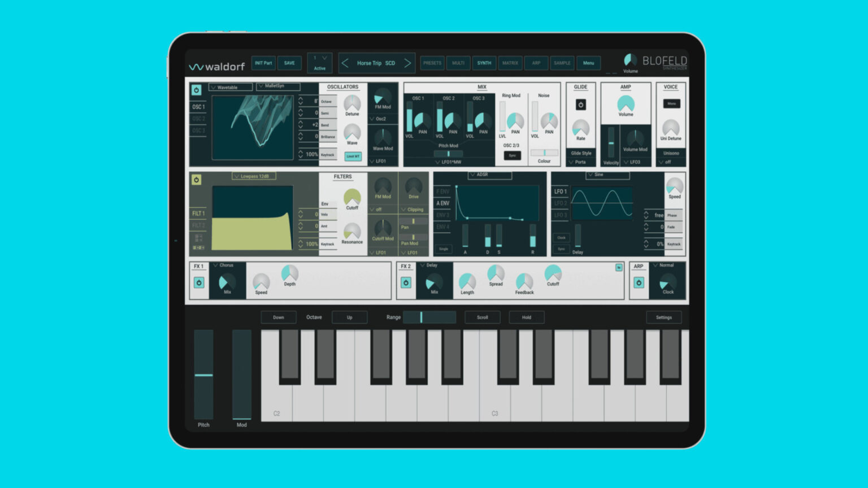Screen dimensions: 868x488
Task: Click the ARP power icon
Action: click(638, 282)
